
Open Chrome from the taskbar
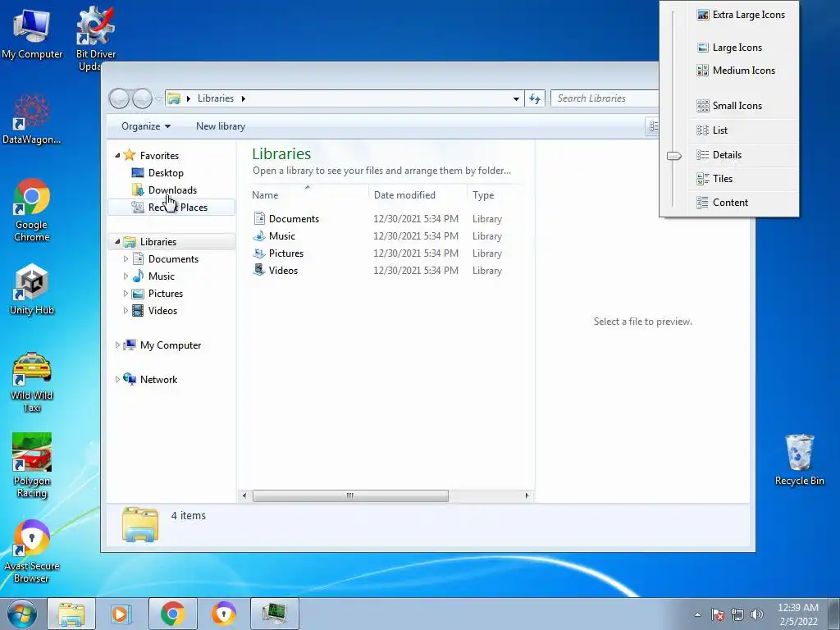point(172,614)
